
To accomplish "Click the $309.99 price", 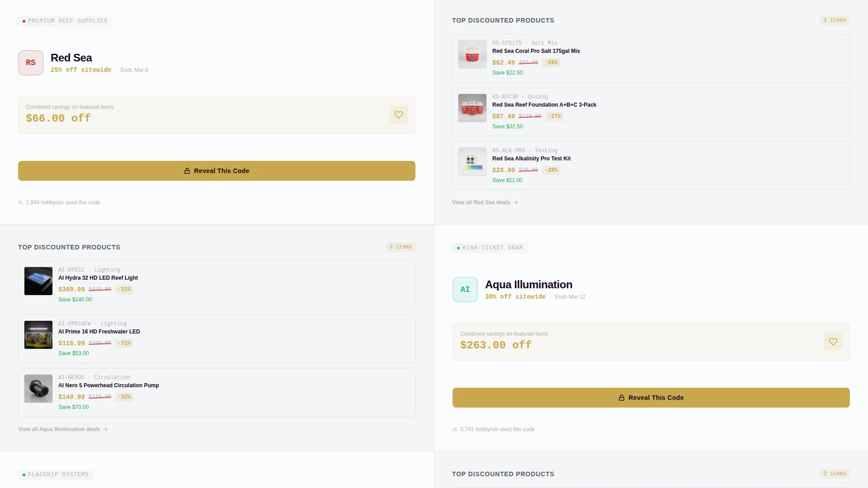I will point(71,290).
